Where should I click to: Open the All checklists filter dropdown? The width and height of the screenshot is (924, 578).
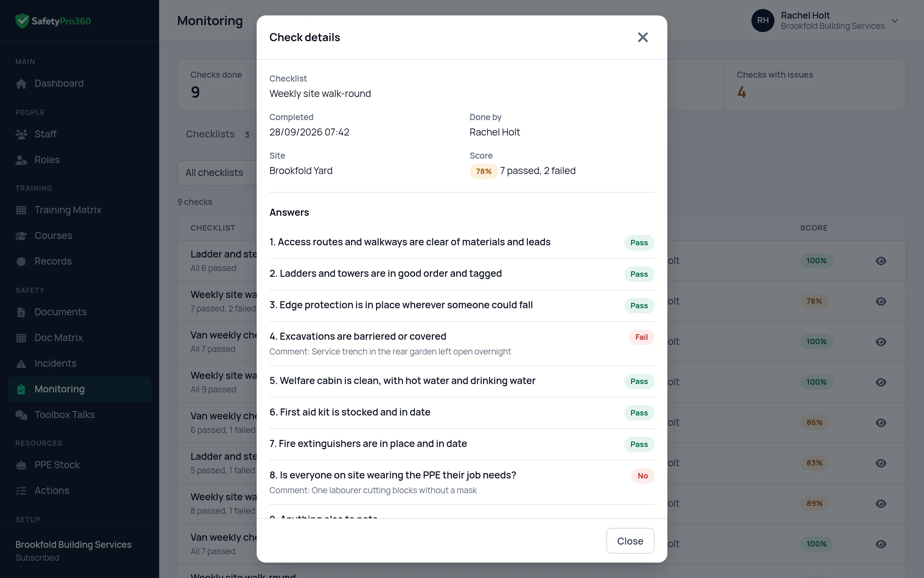pos(217,172)
